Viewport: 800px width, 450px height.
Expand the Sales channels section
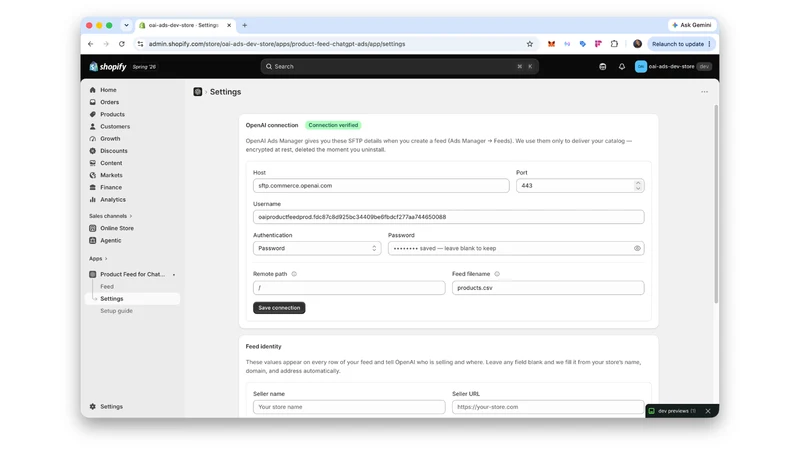(111, 216)
